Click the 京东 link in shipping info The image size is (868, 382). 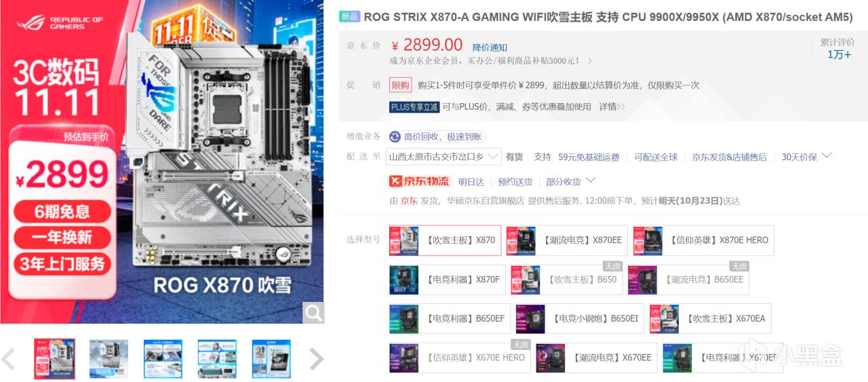(409, 201)
